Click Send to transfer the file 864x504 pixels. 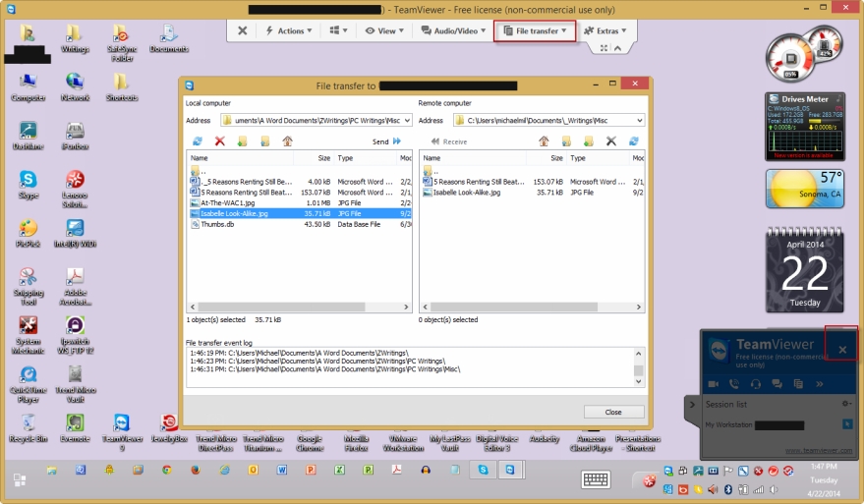tap(385, 141)
